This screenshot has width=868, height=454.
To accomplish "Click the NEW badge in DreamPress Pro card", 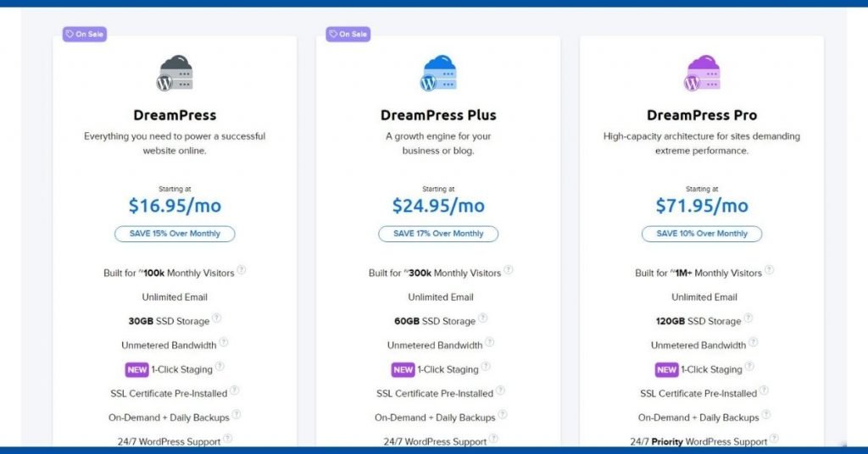I will 666,370.
